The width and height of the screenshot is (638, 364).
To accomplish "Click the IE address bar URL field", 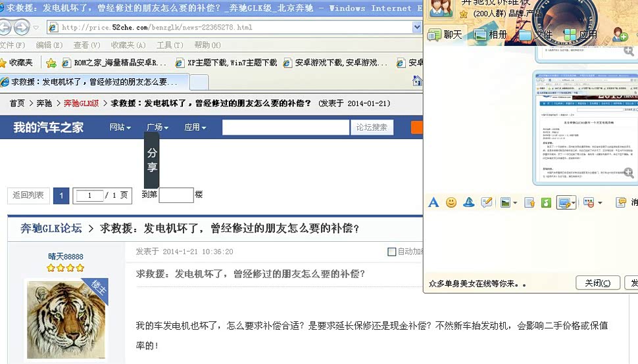I will point(230,27).
